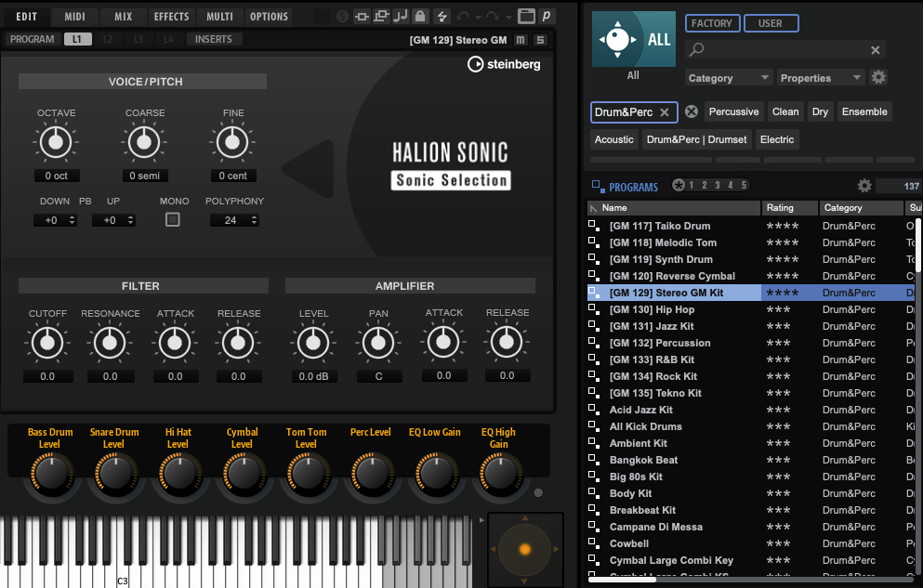Click the program icon of Cowbell row
Image resolution: width=923 pixels, height=588 pixels.
[x=594, y=543]
